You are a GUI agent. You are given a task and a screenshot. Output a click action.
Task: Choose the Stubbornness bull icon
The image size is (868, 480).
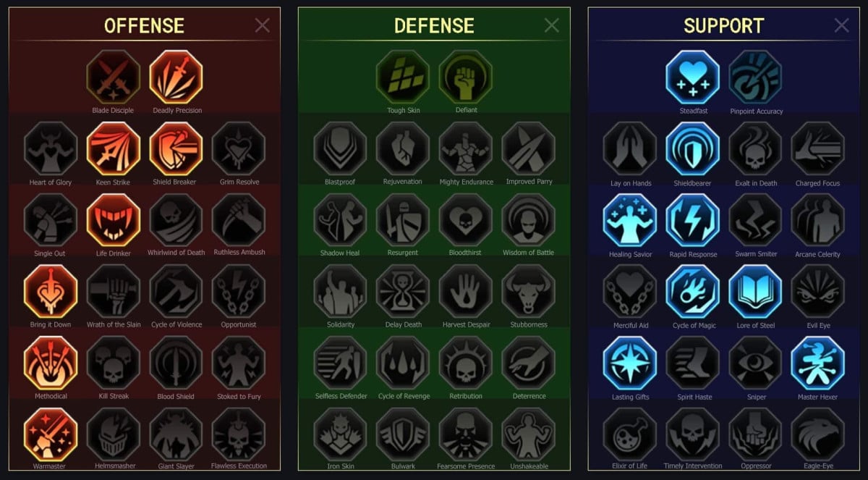click(x=529, y=292)
